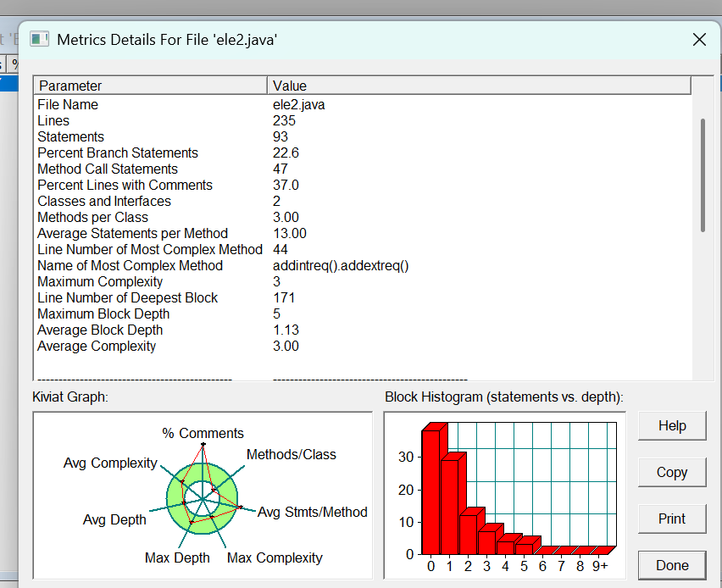Click the depth 2 histogram bar

click(x=469, y=534)
